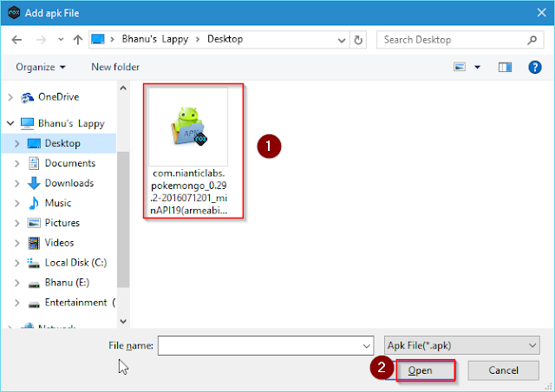
Task: Create a New folder
Action: click(115, 67)
